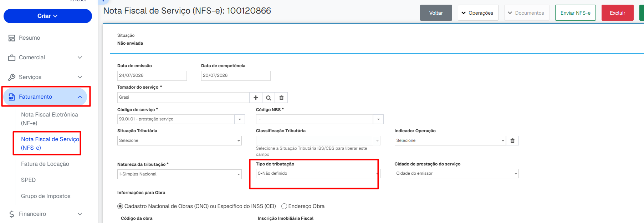The image size is (644, 223).
Task: Open the Natureza da tributação dropdown
Action: tap(179, 174)
